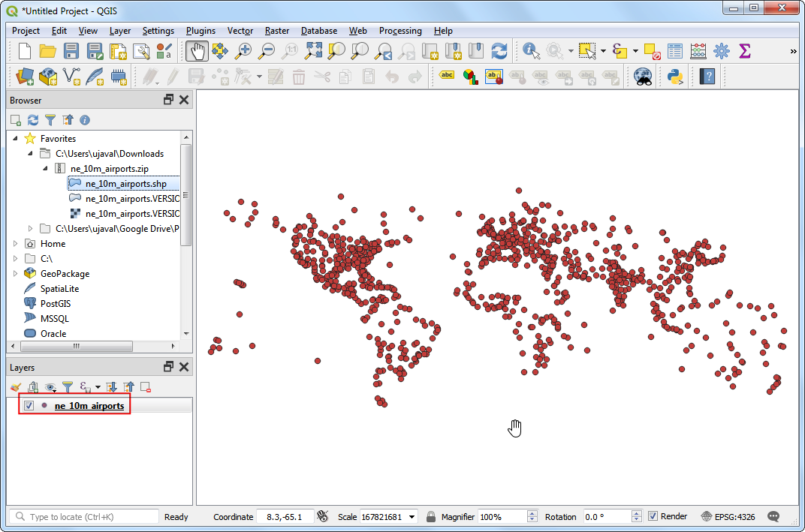Collapse the Favorites tree node
Image resolution: width=805 pixels, height=532 pixels.
click(x=17, y=139)
